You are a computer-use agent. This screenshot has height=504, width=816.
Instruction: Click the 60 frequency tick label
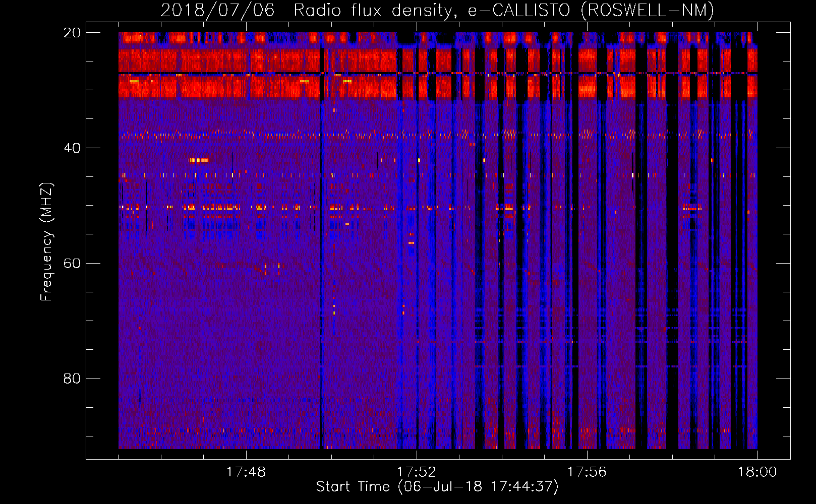tap(72, 263)
